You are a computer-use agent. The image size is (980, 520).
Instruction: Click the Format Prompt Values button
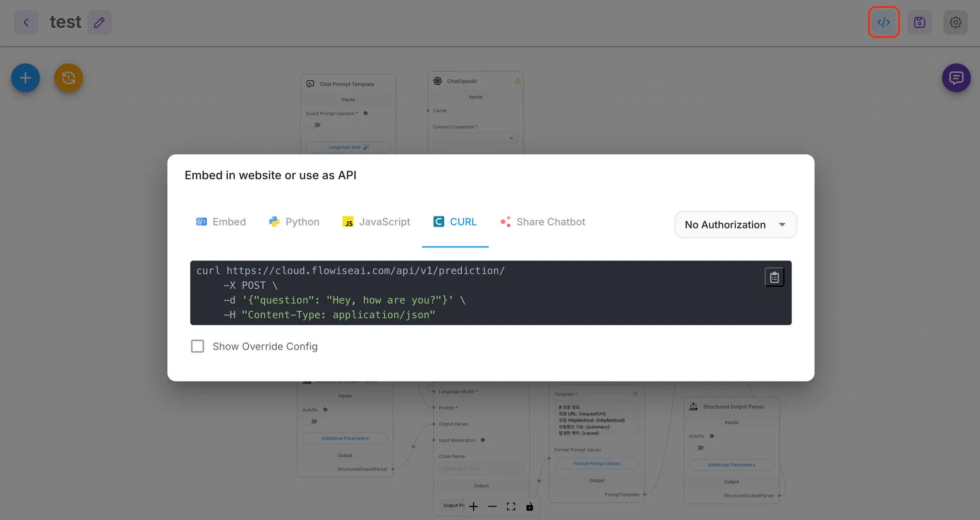[x=596, y=463]
